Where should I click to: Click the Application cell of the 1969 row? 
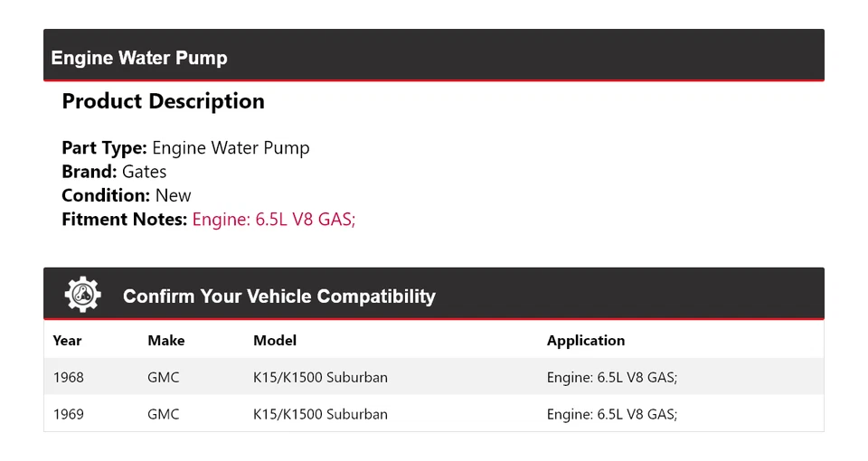pos(612,414)
